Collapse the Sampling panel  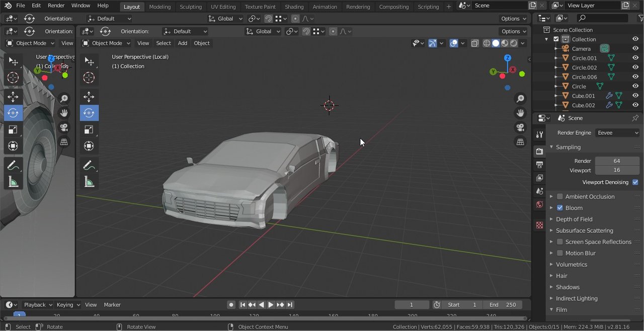click(x=568, y=147)
